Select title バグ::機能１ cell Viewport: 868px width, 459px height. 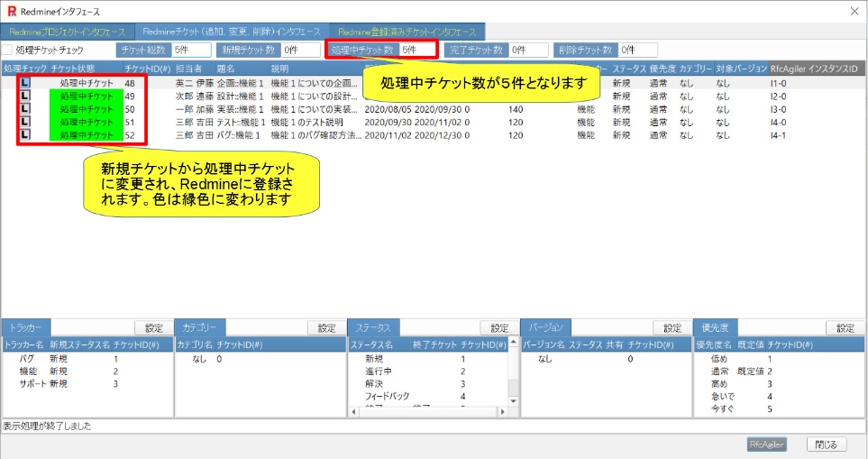point(239,135)
